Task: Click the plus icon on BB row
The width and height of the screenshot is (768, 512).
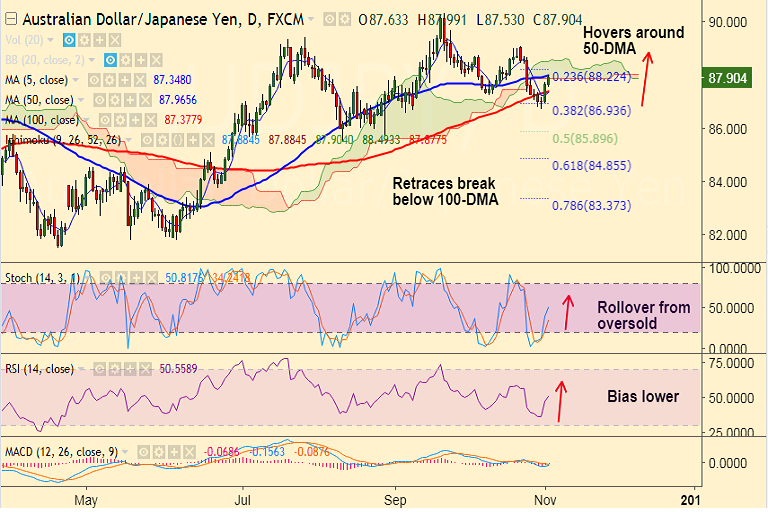Action: point(141,60)
